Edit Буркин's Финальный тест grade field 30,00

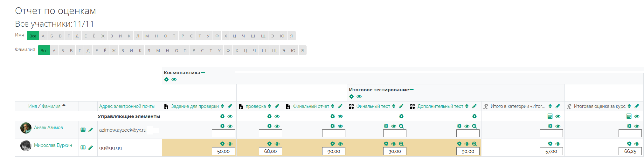pyautogui.click(x=395, y=151)
